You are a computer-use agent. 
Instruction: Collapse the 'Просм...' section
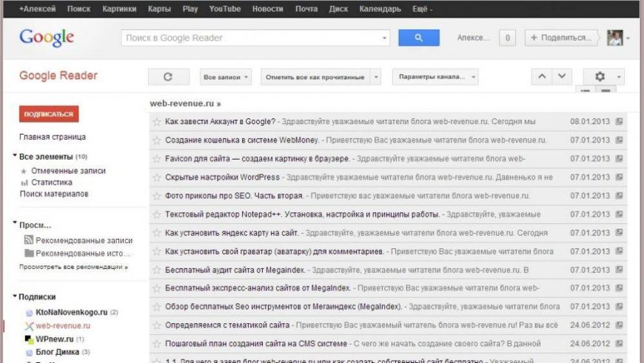coord(15,223)
